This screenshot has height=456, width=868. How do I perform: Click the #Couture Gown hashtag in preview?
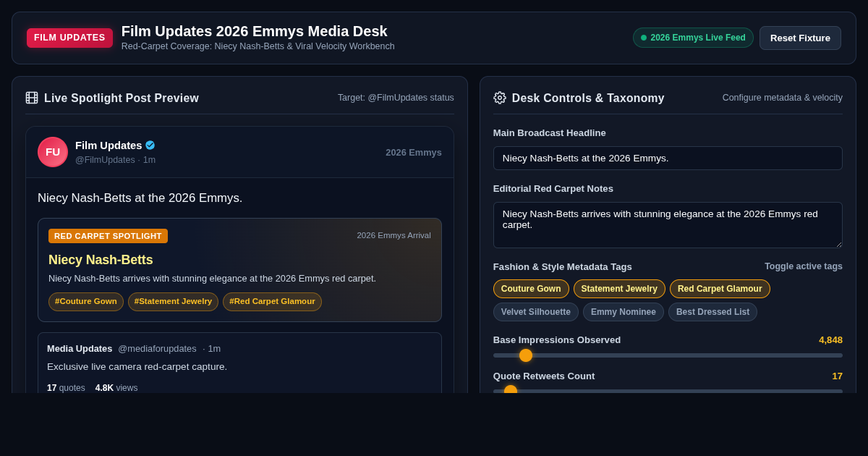click(86, 302)
